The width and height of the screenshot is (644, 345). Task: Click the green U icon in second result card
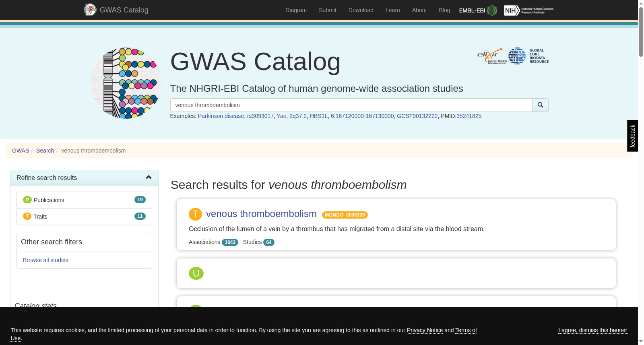click(x=196, y=273)
